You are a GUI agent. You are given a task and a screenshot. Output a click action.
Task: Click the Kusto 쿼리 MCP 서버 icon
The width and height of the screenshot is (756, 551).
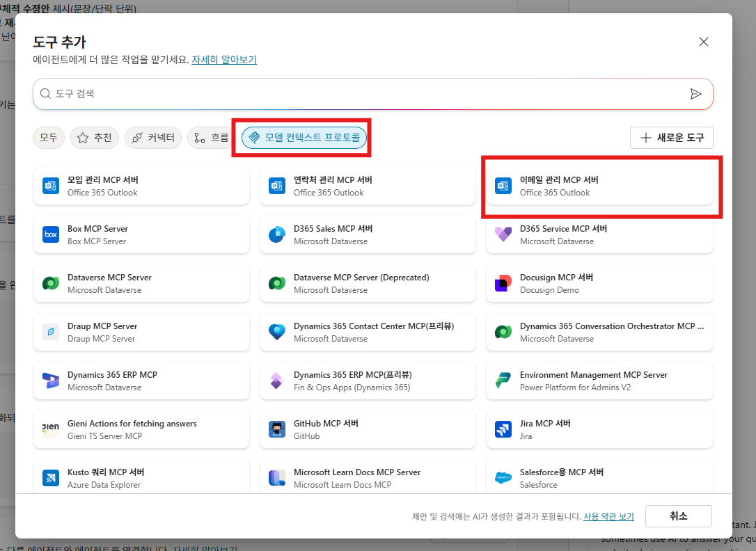pyautogui.click(x=51, y=478)
